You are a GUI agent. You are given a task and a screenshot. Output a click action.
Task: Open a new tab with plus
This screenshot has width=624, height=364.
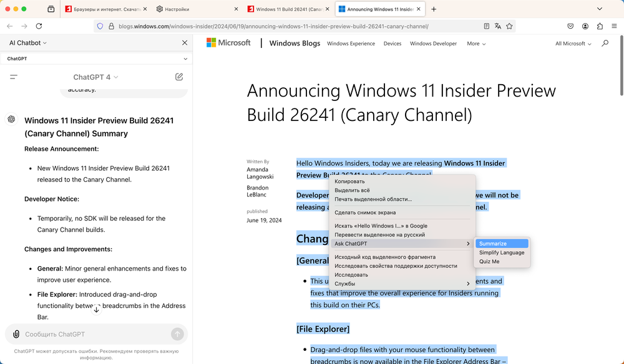coord(434,9)
